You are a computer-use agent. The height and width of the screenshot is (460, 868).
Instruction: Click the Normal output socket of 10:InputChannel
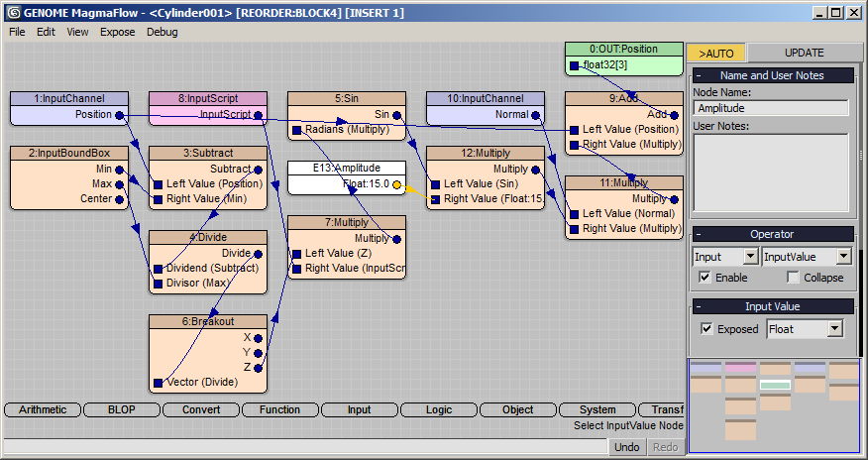click(x=535, y=115)
